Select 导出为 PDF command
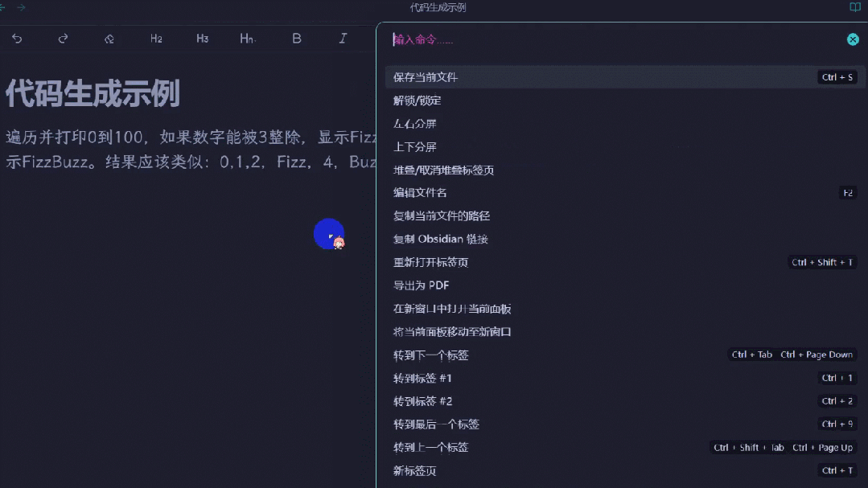Image resolution: width=868 pixels, height=488 pixels. click(625, 285)
